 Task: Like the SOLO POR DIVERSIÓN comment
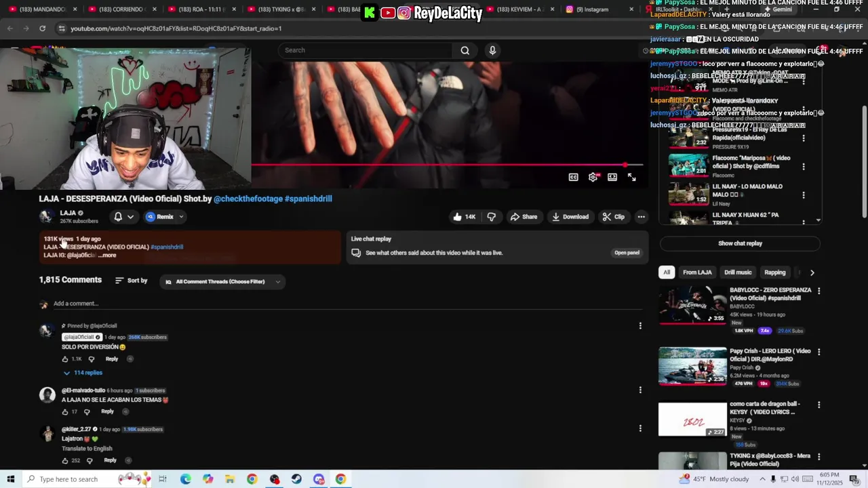click(65, 359)
